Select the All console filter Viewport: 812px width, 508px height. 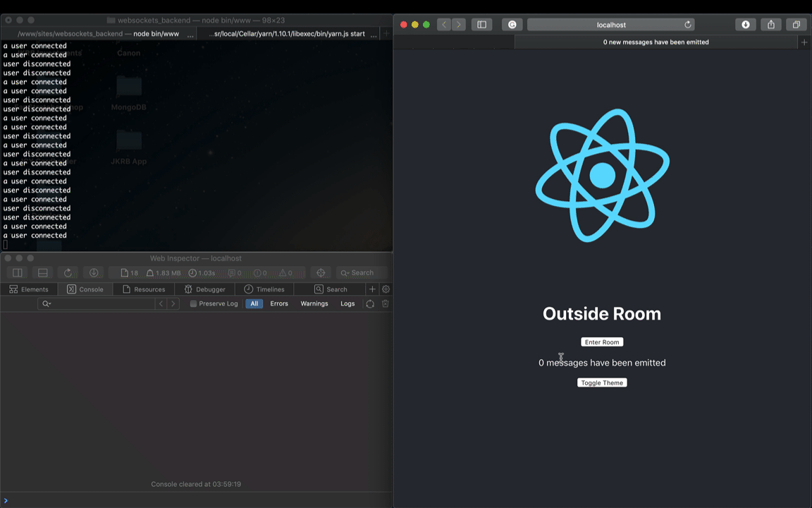(254, 304)
